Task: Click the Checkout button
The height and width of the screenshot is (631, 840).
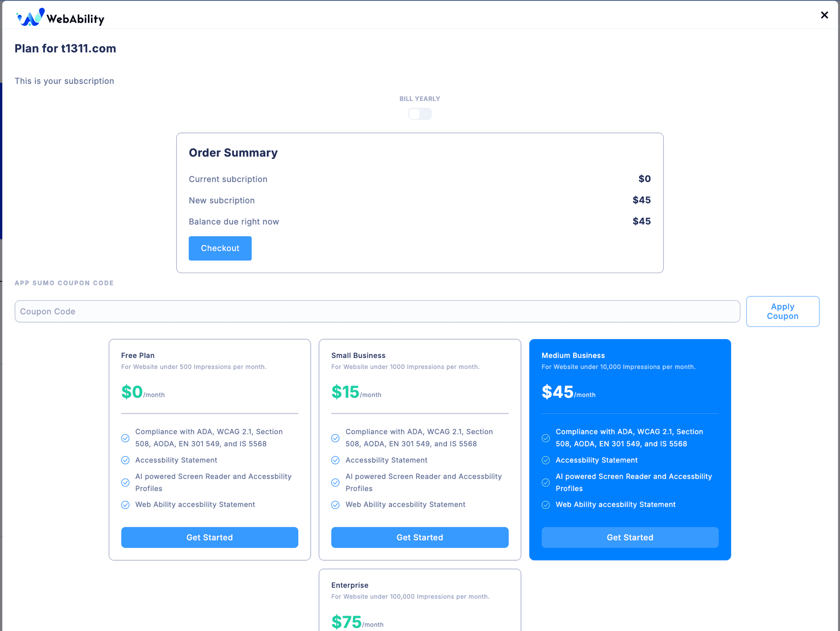Action: 220,248
